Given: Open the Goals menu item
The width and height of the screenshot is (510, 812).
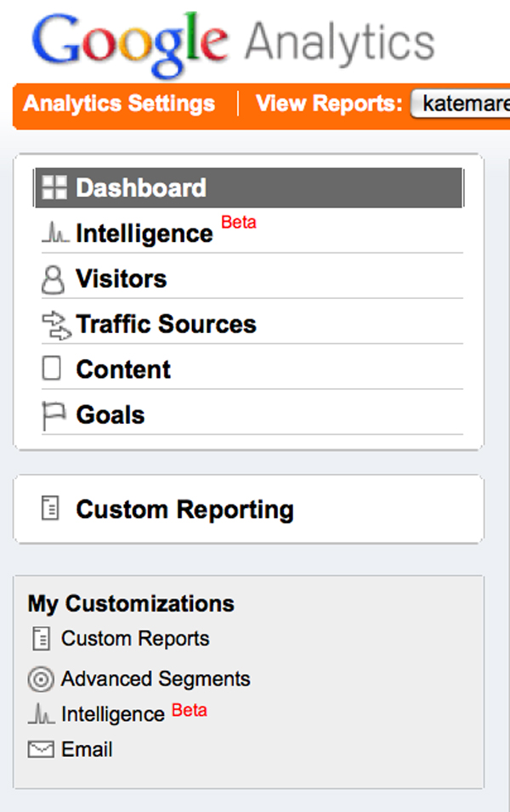Looking at the screenshot, I should click(x=110, y=415).
